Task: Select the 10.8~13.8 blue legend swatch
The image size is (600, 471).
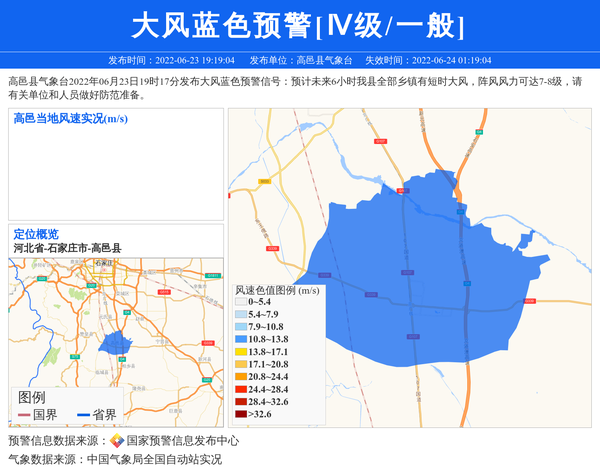Action: pyautogui.click(x=240, y=340)
